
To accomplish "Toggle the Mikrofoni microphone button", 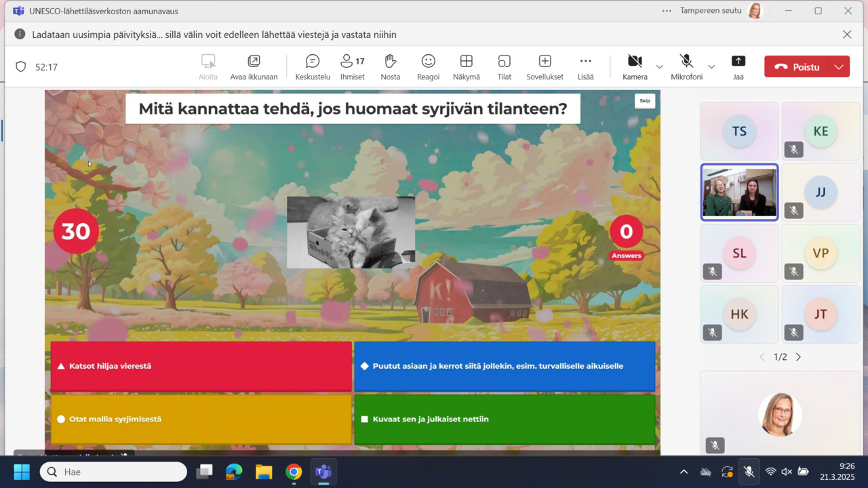I will coord(686,67).
